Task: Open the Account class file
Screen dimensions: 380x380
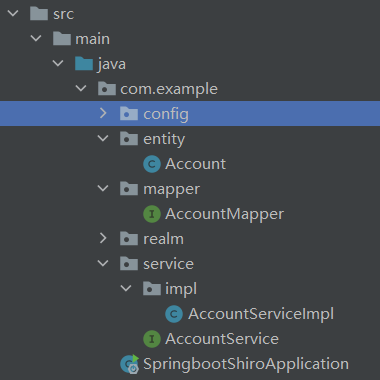Action: (x=196, y=164)
